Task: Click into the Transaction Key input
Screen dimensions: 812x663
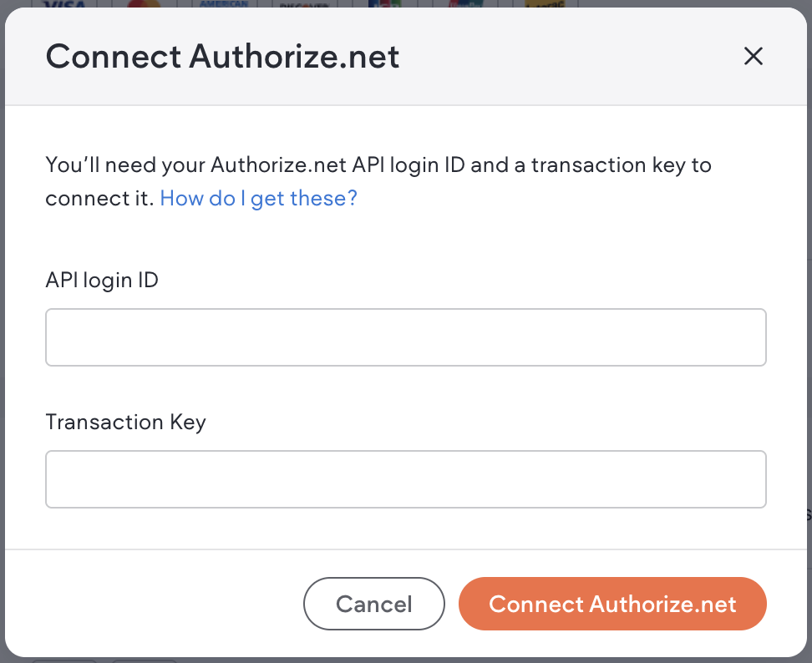Action: click(x=405, y=479)
